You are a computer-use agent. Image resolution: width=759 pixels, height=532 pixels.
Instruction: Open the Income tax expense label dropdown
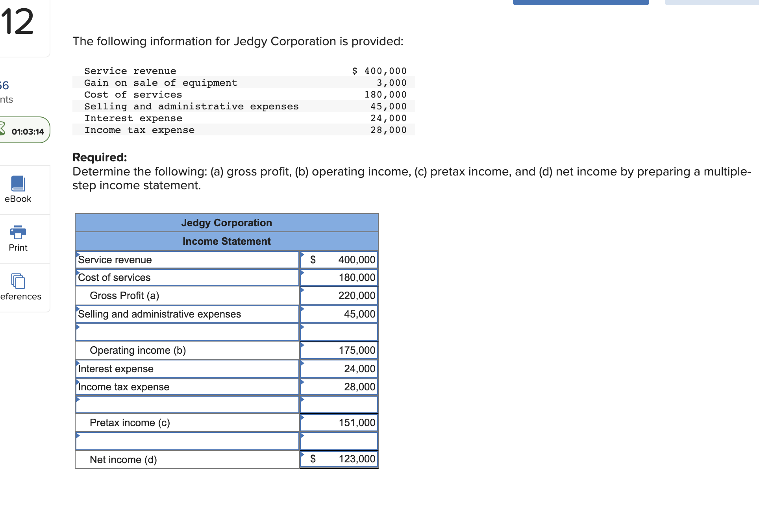tap(78, 382)
